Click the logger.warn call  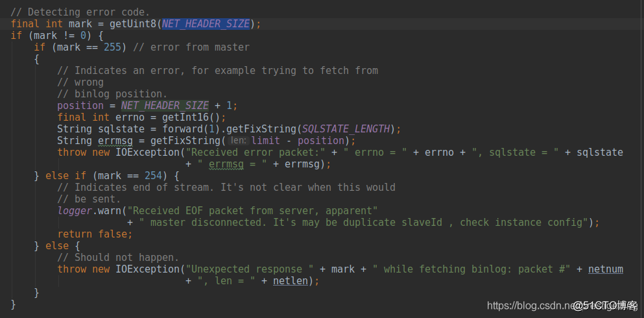89,211
